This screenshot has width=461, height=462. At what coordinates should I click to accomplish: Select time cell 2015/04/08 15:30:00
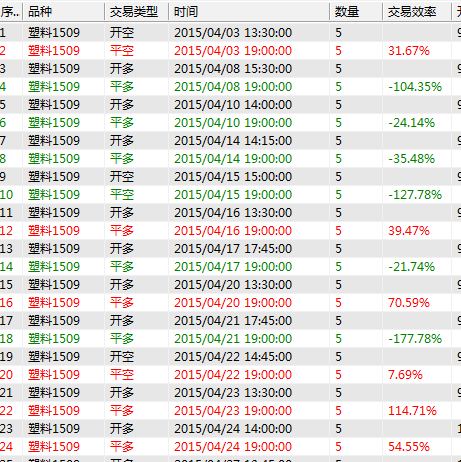pos(233,69)
